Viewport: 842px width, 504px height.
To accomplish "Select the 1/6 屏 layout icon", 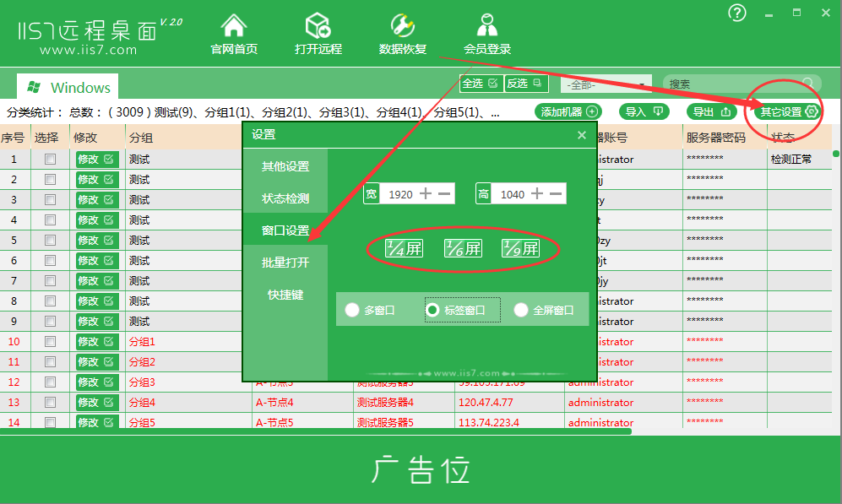I will [x=462, y=248].
